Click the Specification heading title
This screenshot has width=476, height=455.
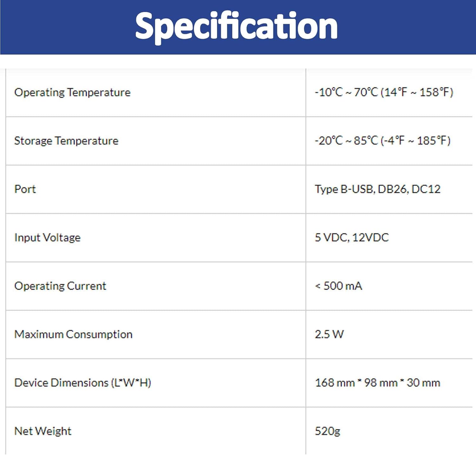click(236, 27)
